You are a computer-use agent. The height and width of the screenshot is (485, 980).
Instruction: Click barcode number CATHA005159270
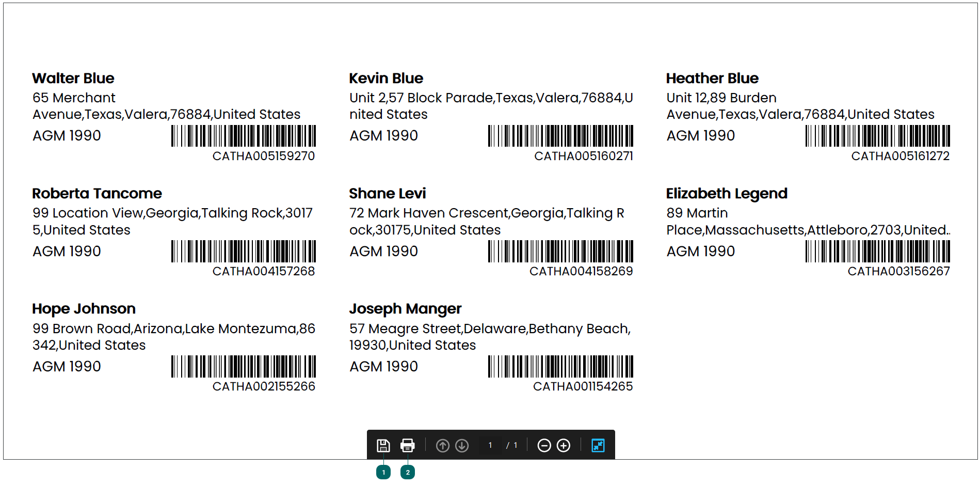[x=264, y=156]
